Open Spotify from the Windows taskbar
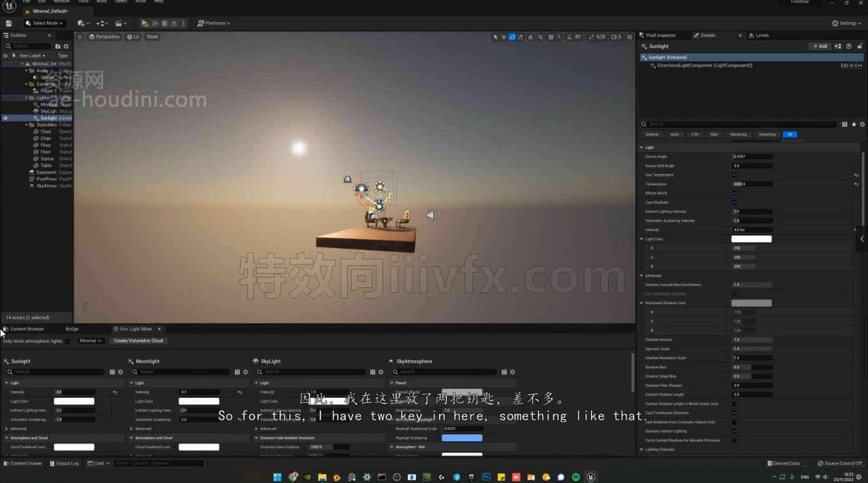868x483 pixels. click(x=576, y=477)
